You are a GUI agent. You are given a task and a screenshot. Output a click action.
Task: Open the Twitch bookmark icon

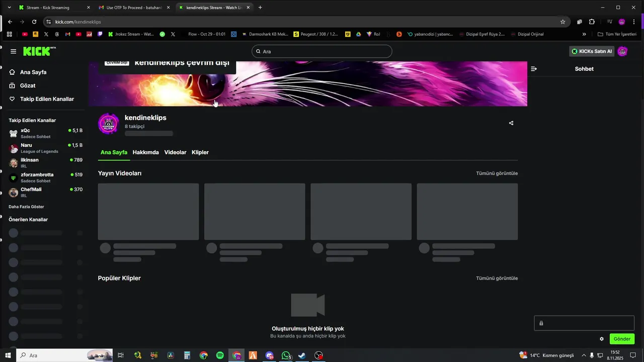[x=100, y=34]
